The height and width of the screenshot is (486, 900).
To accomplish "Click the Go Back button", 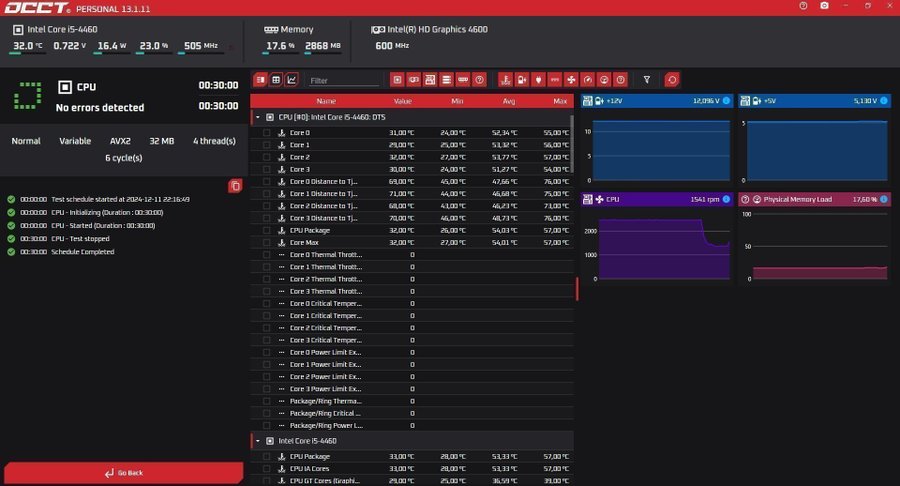I will click(123, 473).
